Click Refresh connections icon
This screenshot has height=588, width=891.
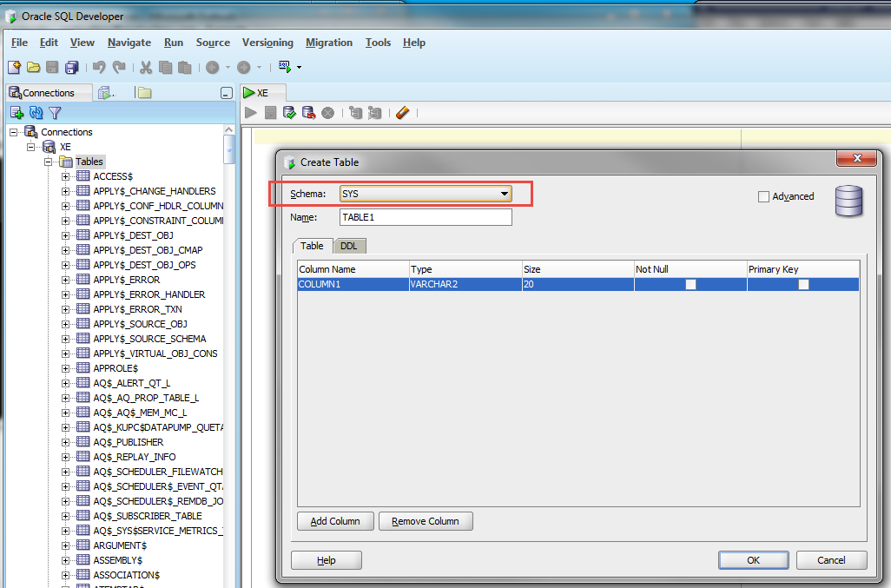tap(36, 113)
